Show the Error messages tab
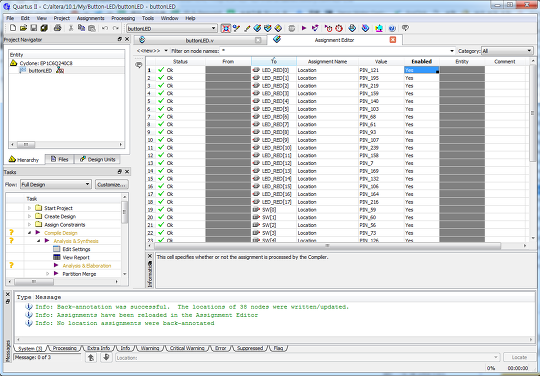The width and height of the screenshot is (540, 376). pyautogui.click(x=220, y=348)
